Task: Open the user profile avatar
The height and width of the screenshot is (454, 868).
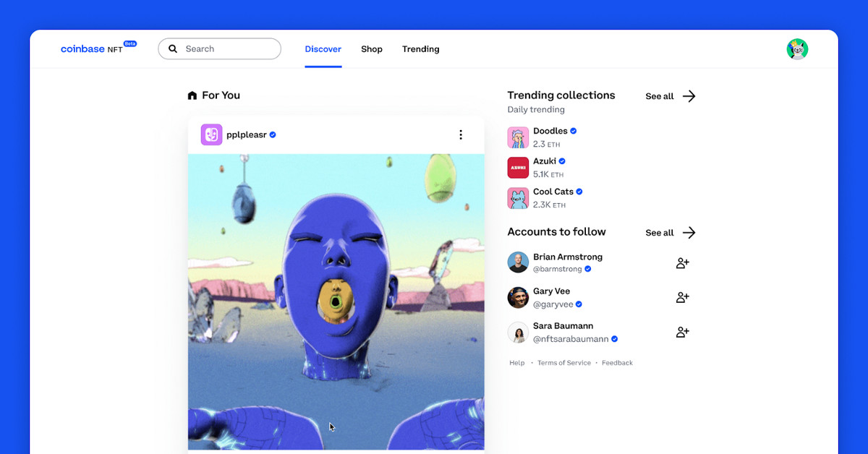Action: 797,49
